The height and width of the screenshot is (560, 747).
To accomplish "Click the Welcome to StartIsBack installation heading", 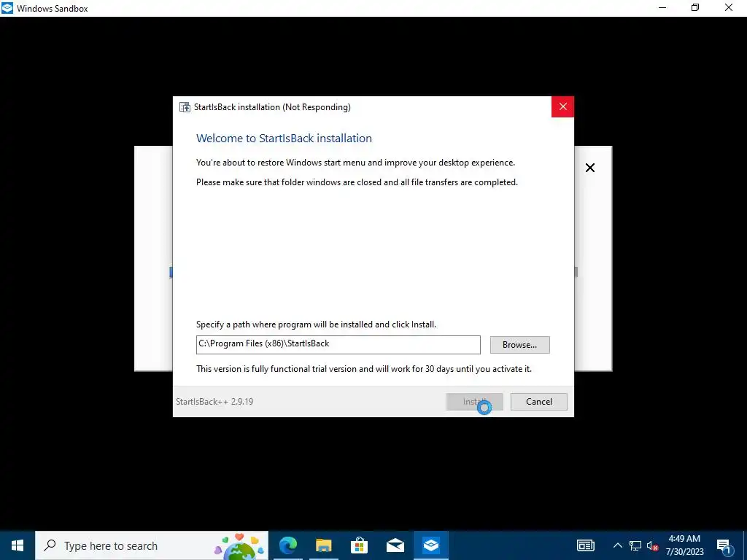I will [x=284, y=139].
